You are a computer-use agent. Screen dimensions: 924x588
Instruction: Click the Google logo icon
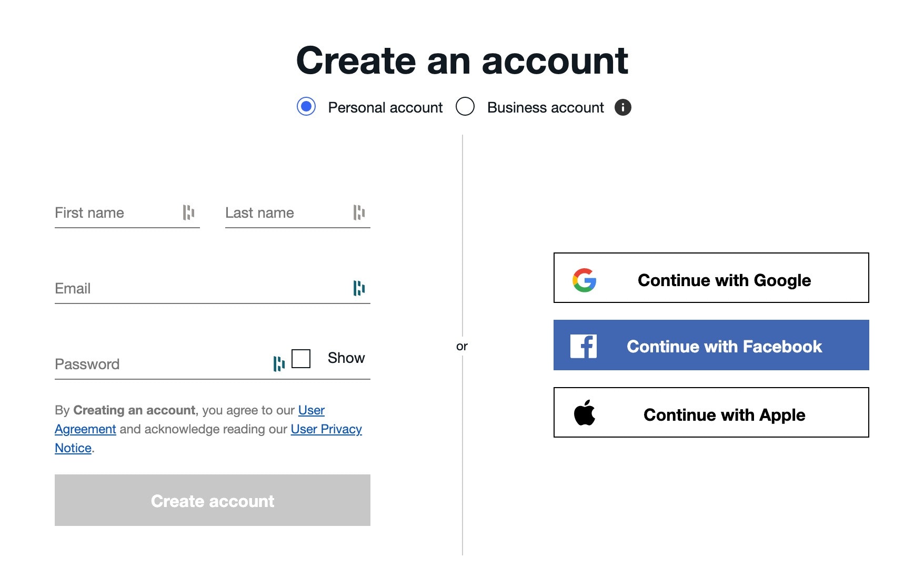[584, 280]
